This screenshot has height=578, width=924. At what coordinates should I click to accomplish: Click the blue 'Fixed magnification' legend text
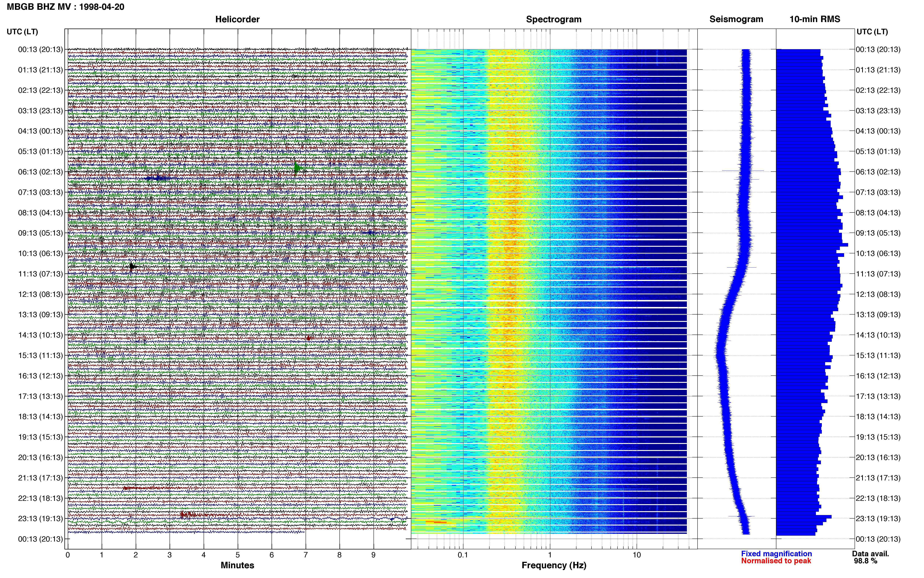coord(776,554)
